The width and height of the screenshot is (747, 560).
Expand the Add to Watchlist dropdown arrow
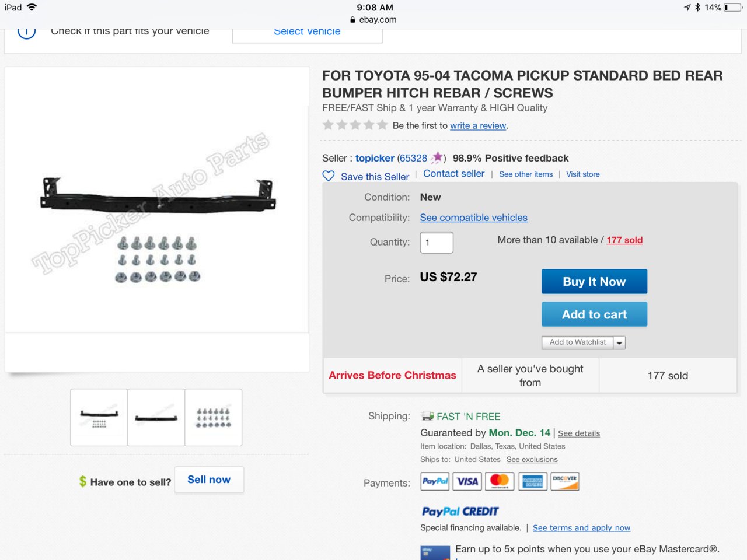pos(619,342)
